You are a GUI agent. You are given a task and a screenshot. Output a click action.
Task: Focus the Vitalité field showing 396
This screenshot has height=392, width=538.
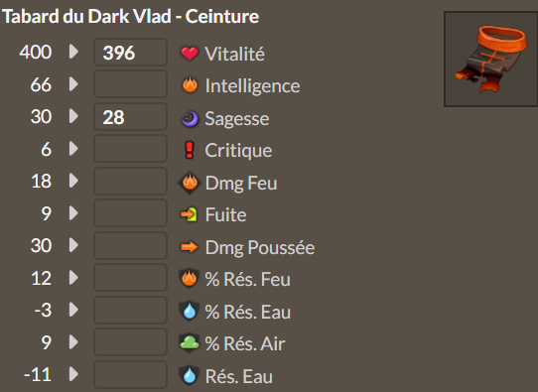130,53
